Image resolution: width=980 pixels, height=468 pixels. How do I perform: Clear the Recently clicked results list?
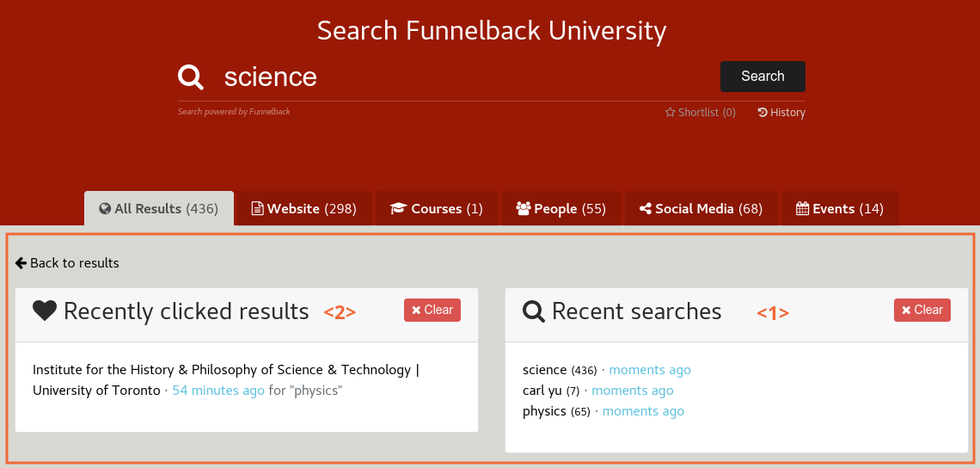pos(432,311)
